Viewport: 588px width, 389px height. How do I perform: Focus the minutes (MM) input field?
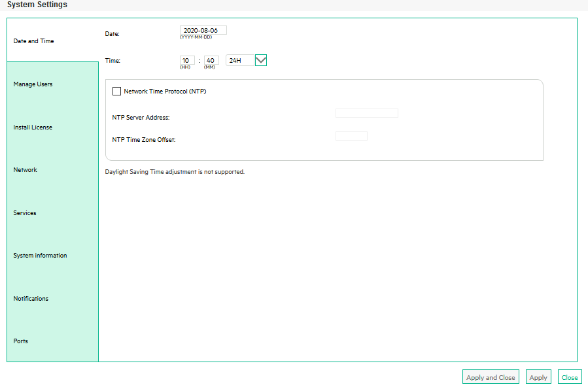coord(211,60)
